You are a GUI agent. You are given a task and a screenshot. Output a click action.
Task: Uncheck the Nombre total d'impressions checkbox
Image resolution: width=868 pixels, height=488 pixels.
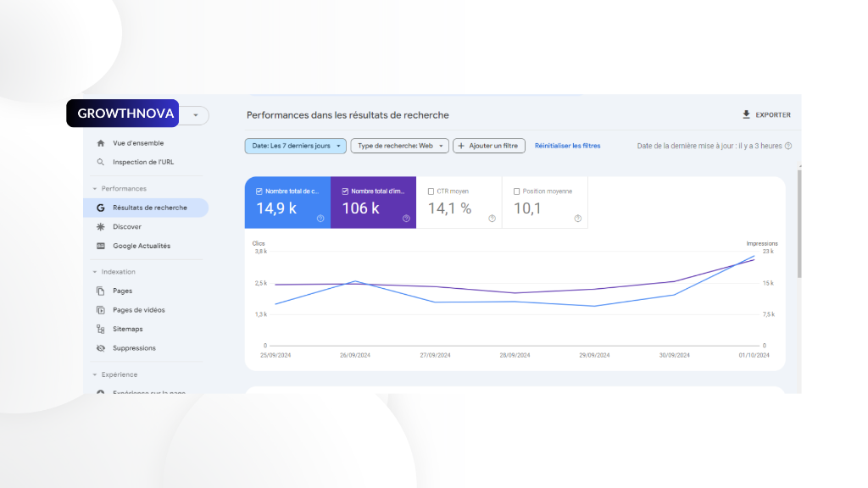[345, 191]
